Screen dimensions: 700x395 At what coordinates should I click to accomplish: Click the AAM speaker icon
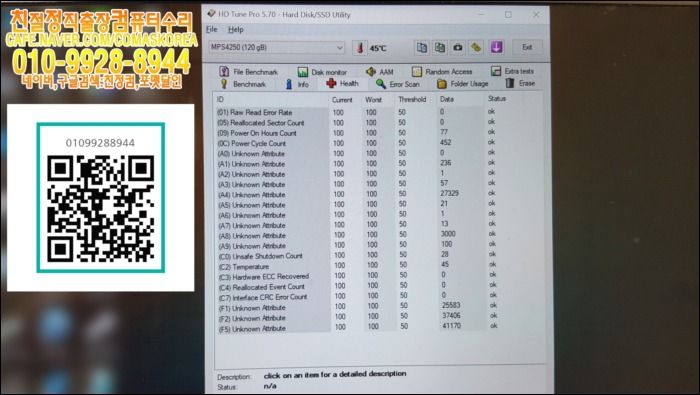coord(371,72)
